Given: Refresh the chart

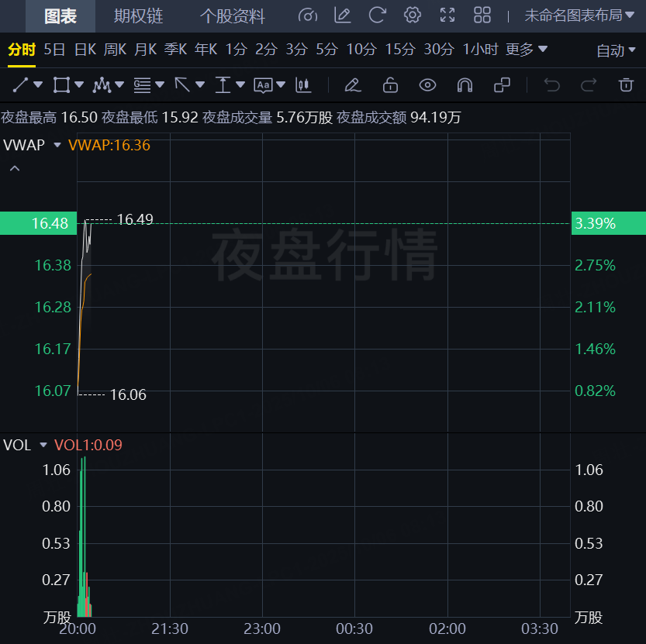Looking at the screenshot, I should click(x=378, y=15).
